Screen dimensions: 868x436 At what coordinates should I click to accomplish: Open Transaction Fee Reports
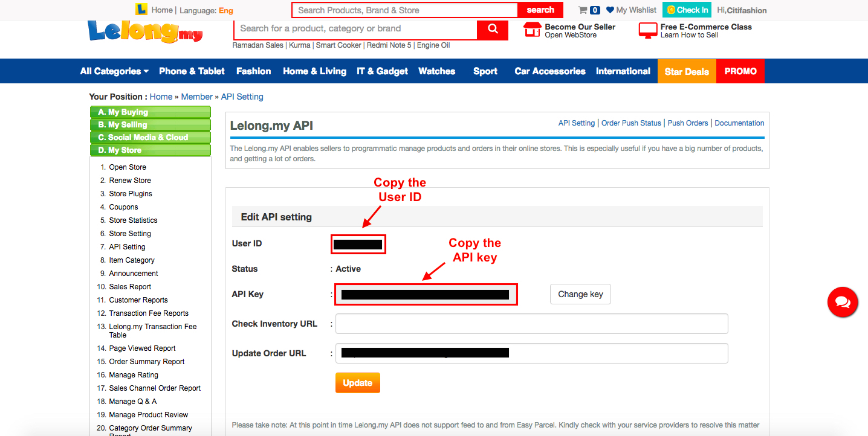pyautogui.click(x=149, y=313)
